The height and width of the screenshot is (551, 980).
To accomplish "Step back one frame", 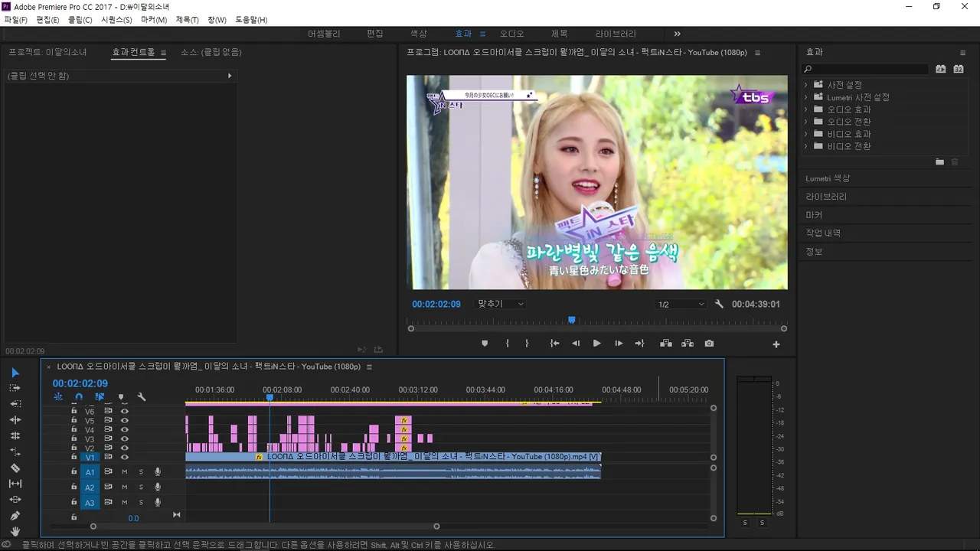I will click(x=576, y=344).
